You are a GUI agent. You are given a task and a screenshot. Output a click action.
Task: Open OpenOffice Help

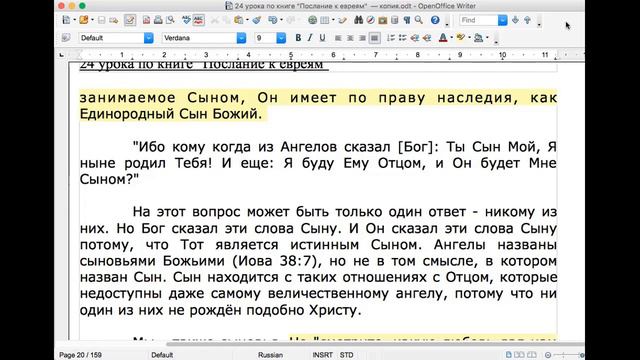click(435, 20)
